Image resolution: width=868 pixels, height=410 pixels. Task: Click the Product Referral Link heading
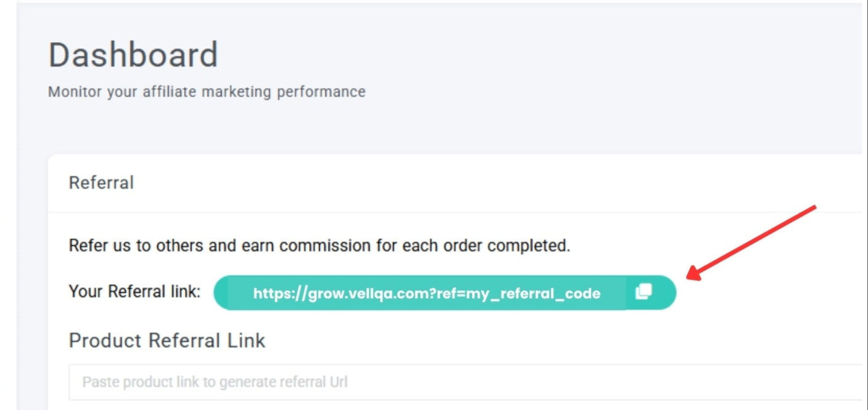(167, 341)
